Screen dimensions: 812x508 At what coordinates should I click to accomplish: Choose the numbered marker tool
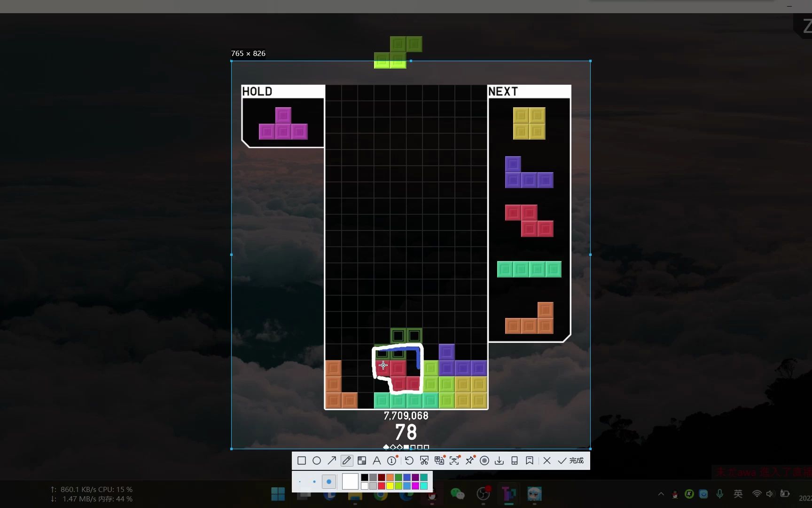click(x=392, y=460)
